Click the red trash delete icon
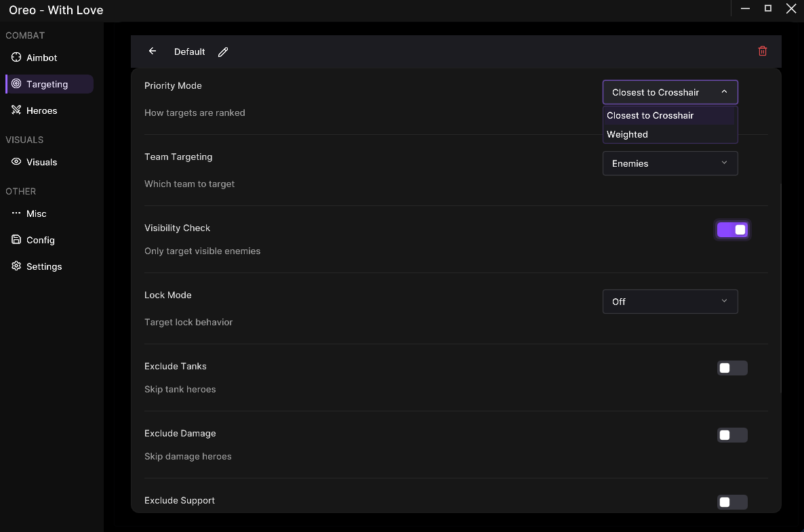Screen dimensions: 804x532 pyautogui.click(x=763, y=52)
